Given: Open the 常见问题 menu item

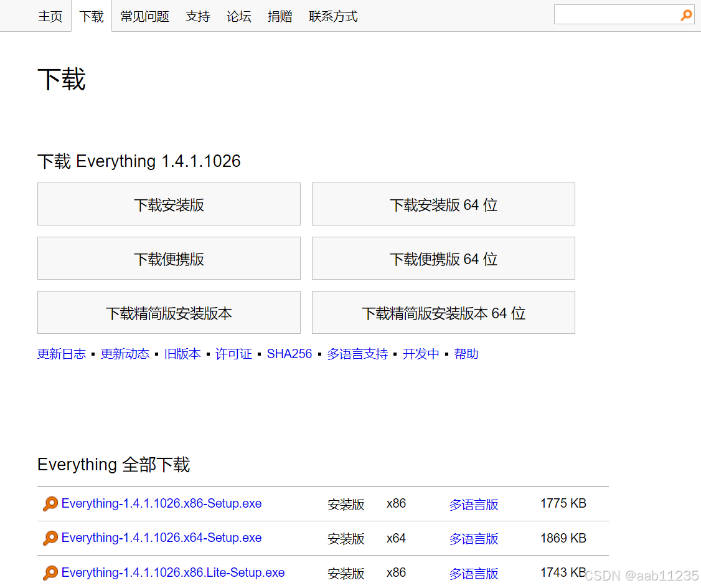Looking at the screenshot, I should pyautogui.click(x=144, y=17).
